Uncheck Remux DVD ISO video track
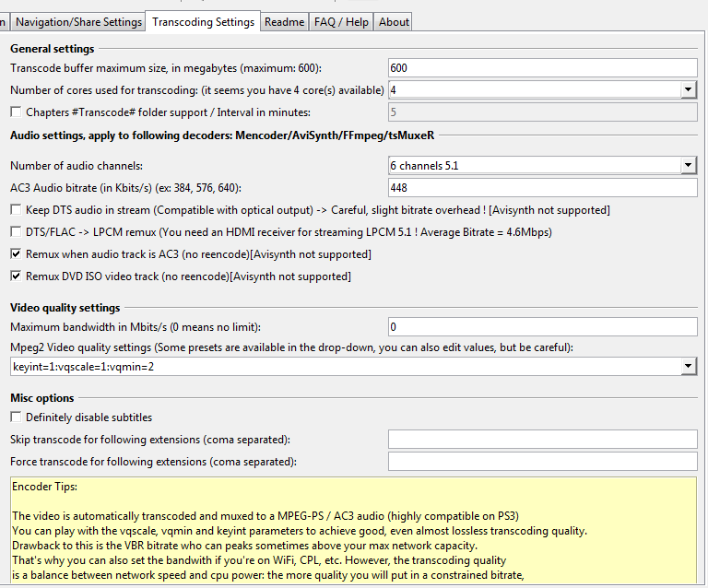The width and height of the screenshot is (708, 588). click(16, 276)
